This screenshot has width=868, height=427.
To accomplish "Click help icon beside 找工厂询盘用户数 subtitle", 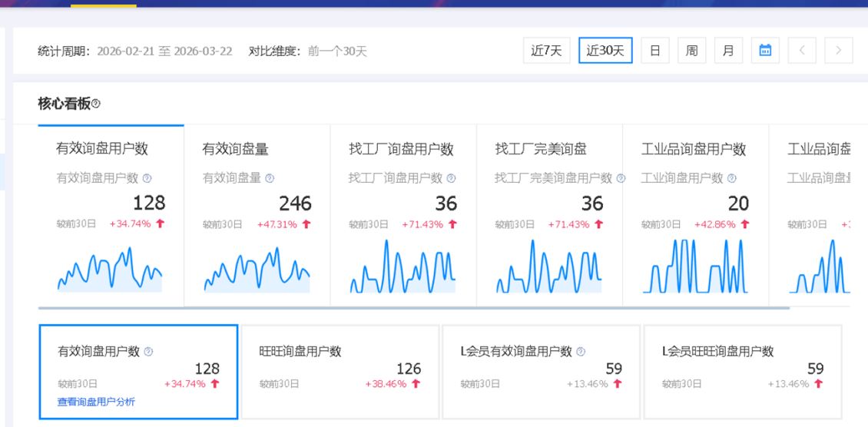I will [451, 178].
